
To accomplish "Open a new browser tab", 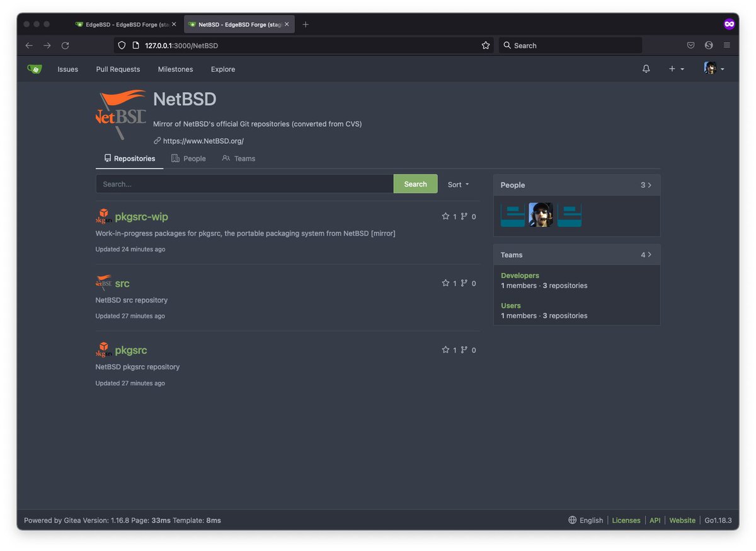I will tap(306, 25).
